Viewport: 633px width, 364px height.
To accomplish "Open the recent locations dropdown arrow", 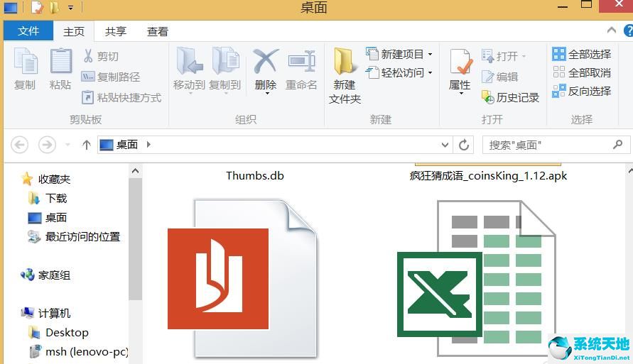I will coord(67,145).
